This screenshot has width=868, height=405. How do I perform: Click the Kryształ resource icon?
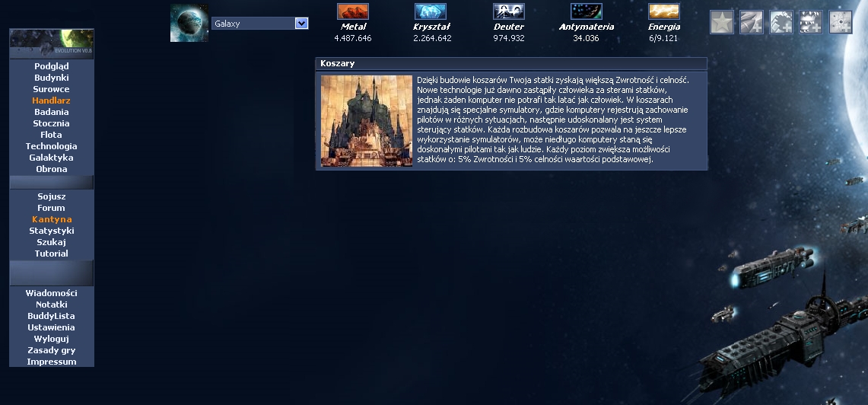(x=431, y=11)
